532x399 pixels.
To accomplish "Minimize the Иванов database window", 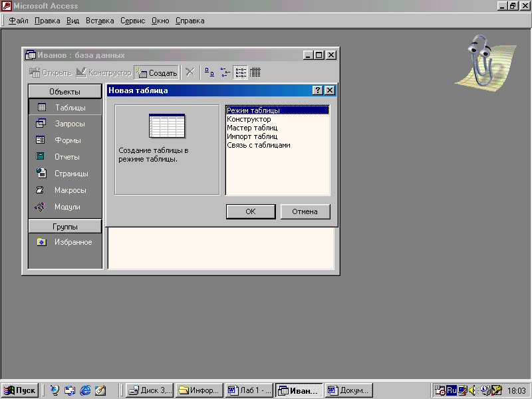I will coord(308,55).
